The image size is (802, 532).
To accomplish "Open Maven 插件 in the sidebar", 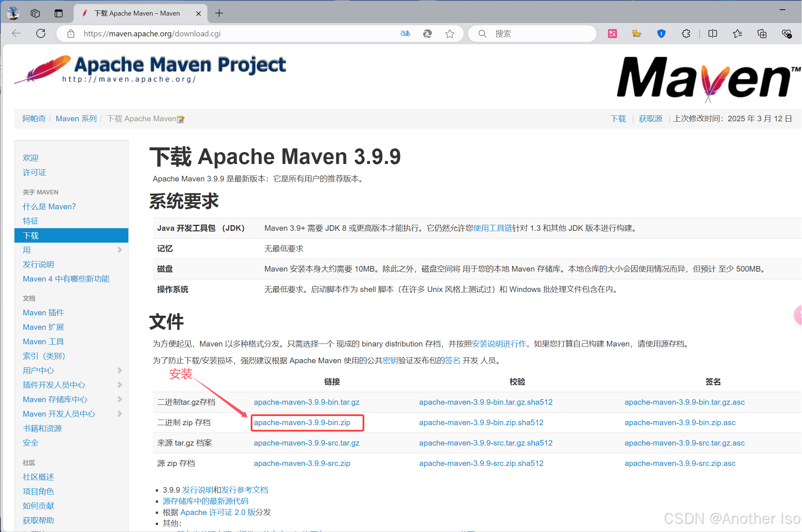I will point(43,312).
